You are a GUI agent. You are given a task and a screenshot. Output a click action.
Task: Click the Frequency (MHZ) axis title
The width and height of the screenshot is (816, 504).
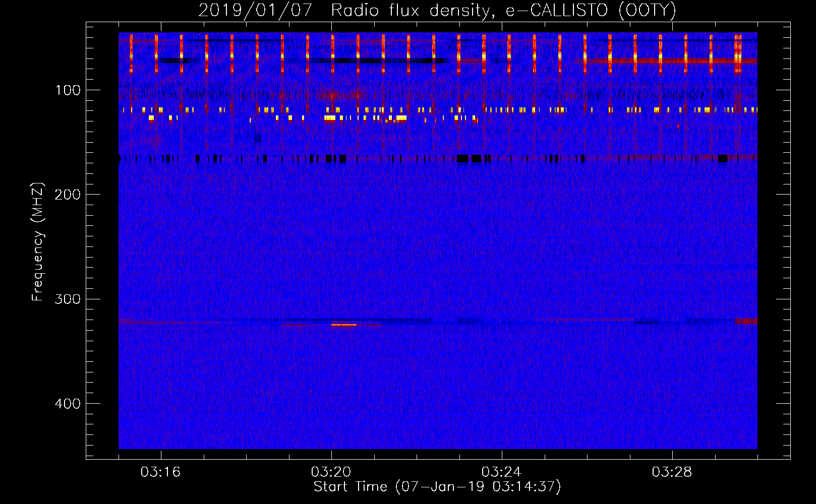[x=38, y=242]
